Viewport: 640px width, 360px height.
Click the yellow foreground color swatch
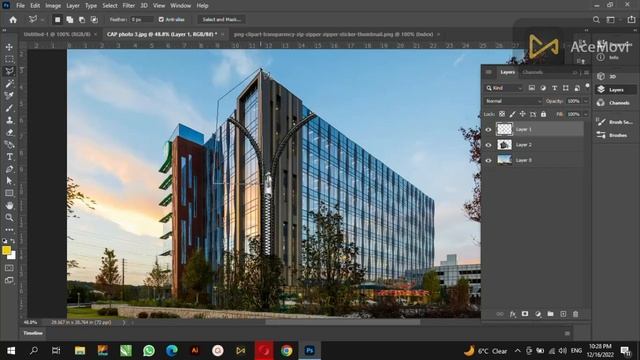tap(6, 250)
